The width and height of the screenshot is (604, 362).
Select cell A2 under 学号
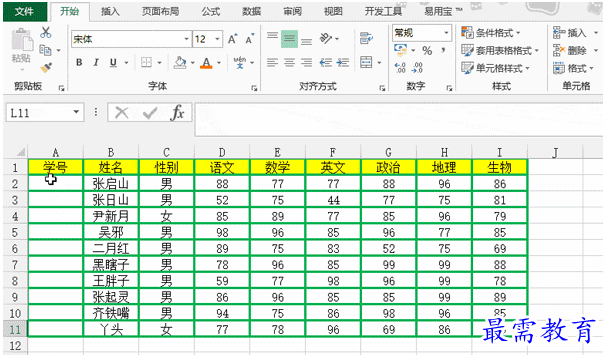(55, 183)
